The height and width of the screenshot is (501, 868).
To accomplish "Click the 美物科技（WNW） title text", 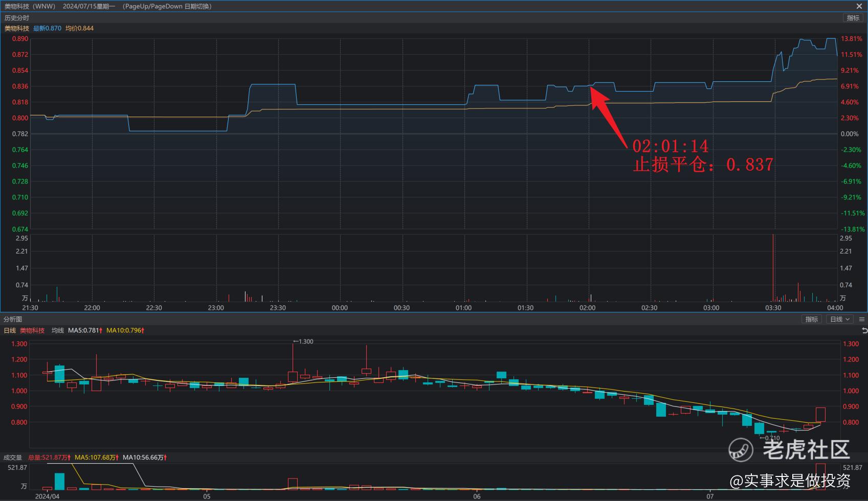I will click(30, 6).
